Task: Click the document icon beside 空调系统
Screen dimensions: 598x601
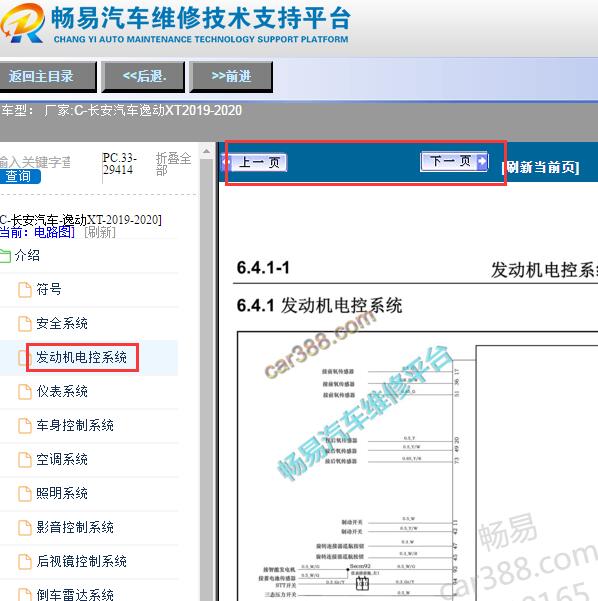Action: [25, 460]
